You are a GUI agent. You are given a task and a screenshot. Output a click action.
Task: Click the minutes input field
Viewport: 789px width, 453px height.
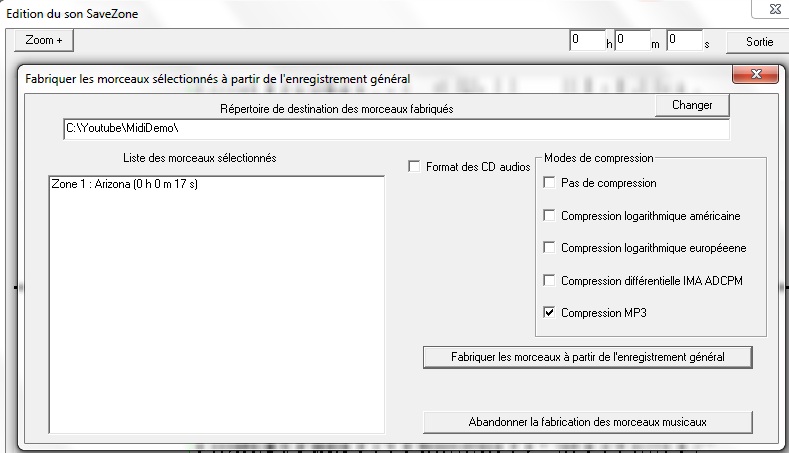point(633,40)
